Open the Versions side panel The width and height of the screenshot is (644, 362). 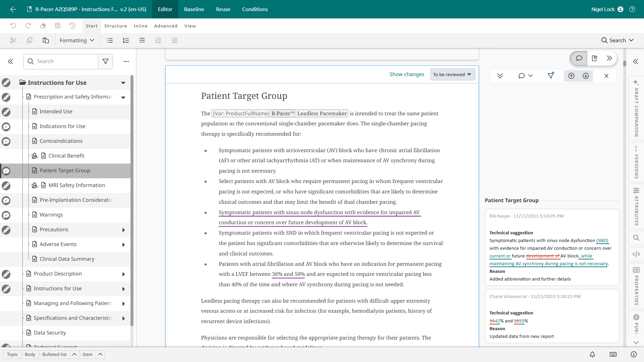[636, 162]
